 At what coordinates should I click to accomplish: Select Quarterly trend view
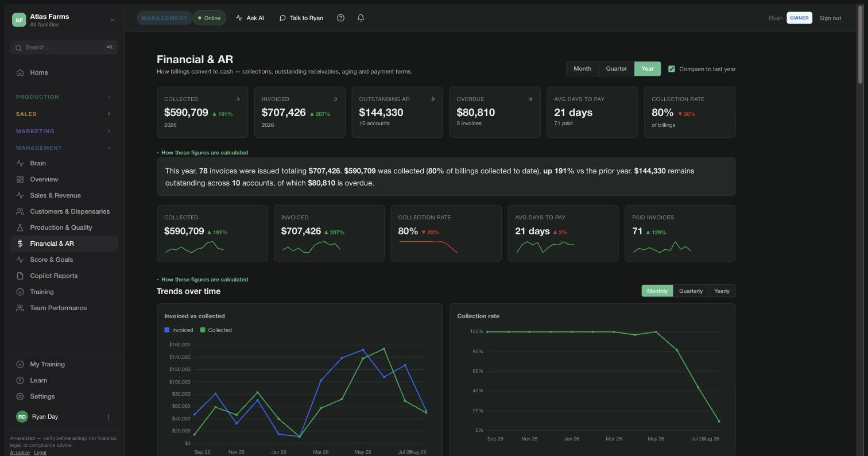coord(691,291)
